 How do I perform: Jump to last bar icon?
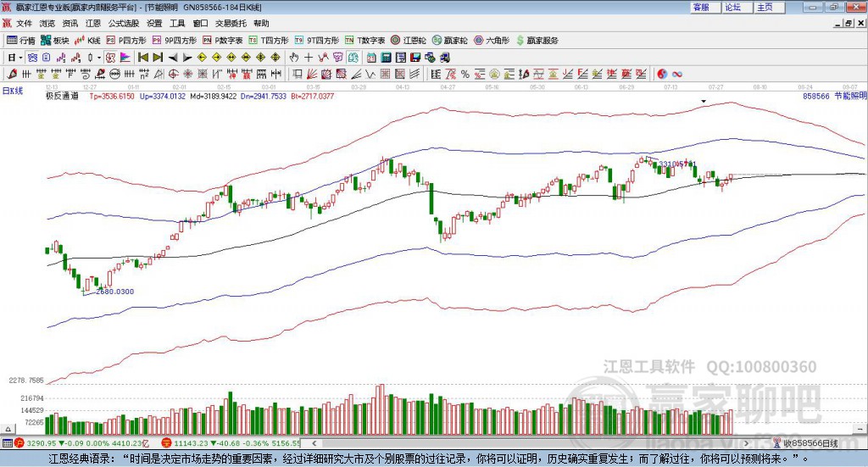[x=158, y=58]
